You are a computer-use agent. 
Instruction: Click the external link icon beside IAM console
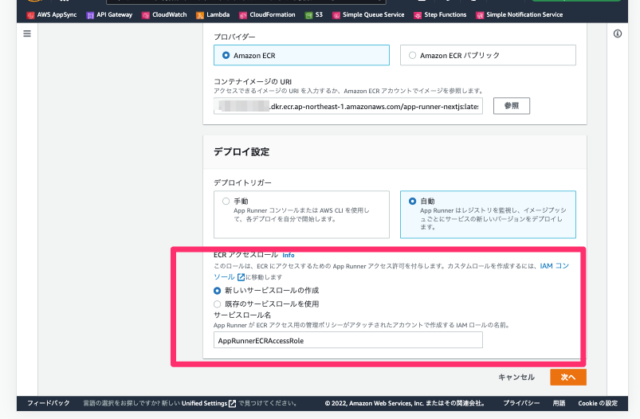coord(241,277)
